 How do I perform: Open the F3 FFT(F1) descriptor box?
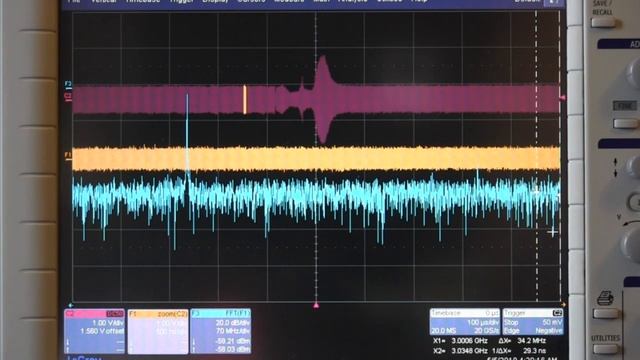coord(221,331)
